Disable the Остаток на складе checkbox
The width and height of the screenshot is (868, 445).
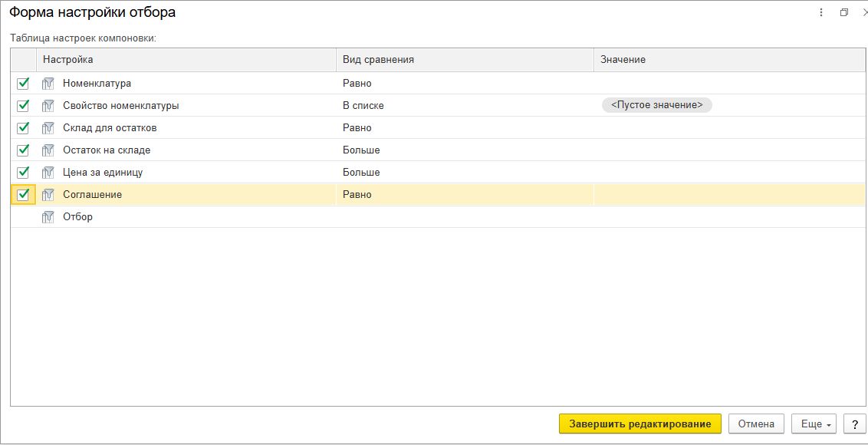[23, 150]
